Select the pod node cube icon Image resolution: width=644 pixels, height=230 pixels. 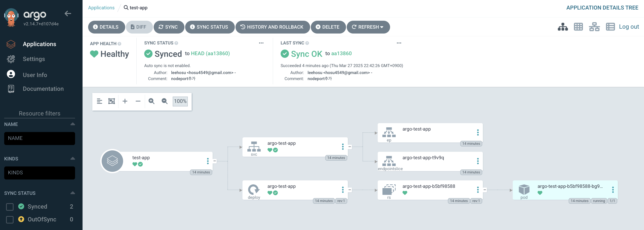[x=524, y=189]
